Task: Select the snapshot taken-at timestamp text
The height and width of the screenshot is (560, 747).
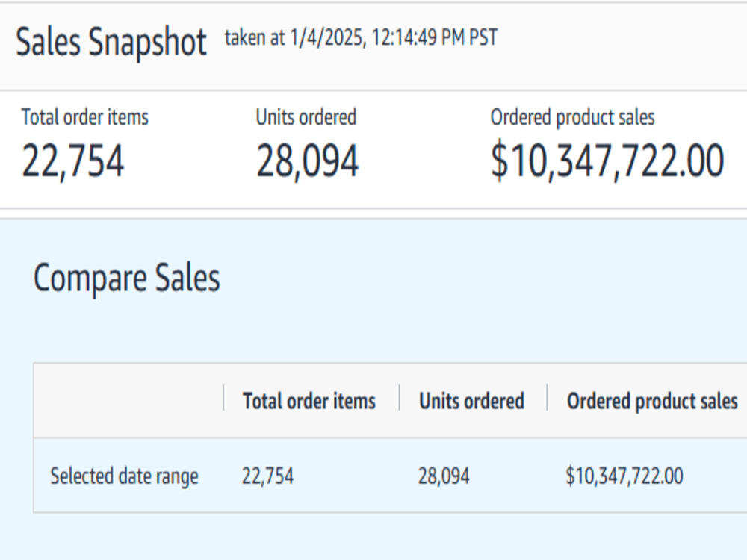Action: (361, 37)
